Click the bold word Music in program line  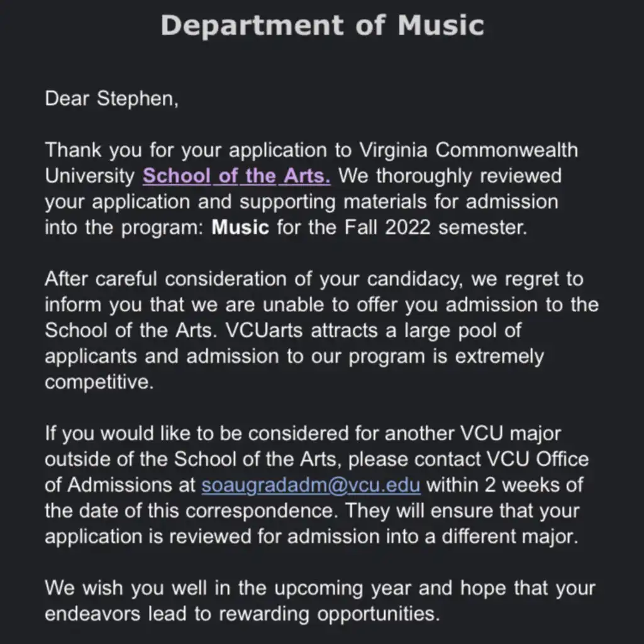240,227
